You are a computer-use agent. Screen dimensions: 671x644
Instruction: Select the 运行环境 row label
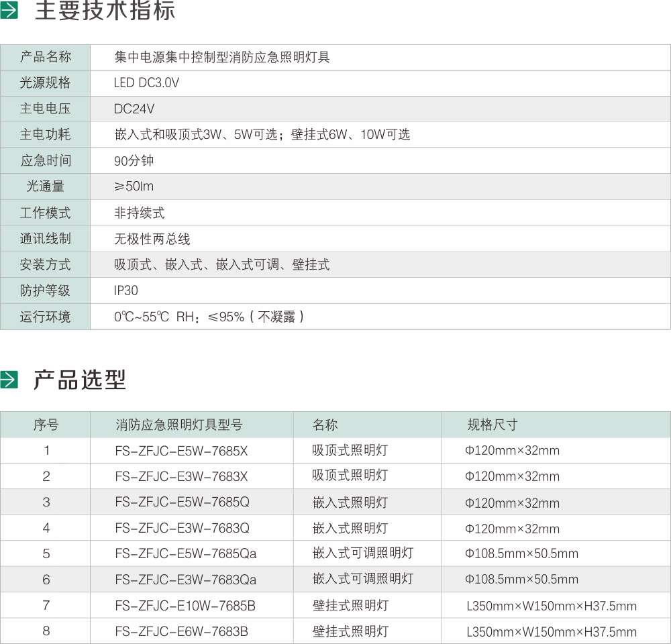click(44, 317)
